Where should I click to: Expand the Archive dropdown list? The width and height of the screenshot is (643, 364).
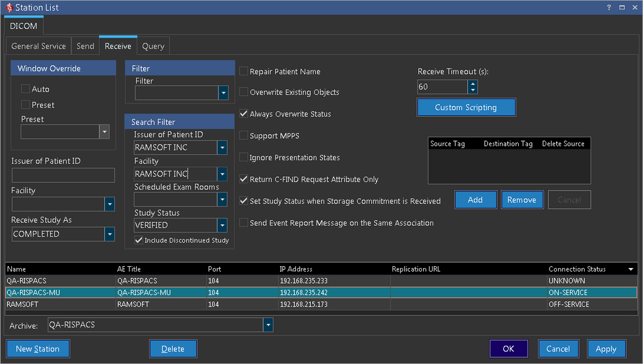point(268,325)
